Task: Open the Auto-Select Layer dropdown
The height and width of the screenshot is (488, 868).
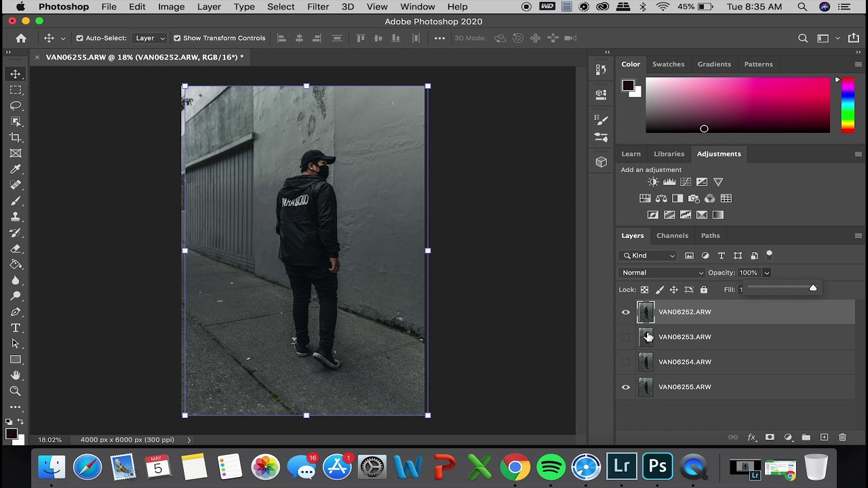Action: tap(150, 38)
